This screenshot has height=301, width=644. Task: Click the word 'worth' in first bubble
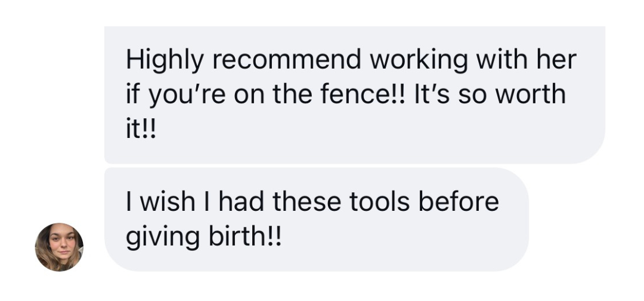(x=531, y=95)
